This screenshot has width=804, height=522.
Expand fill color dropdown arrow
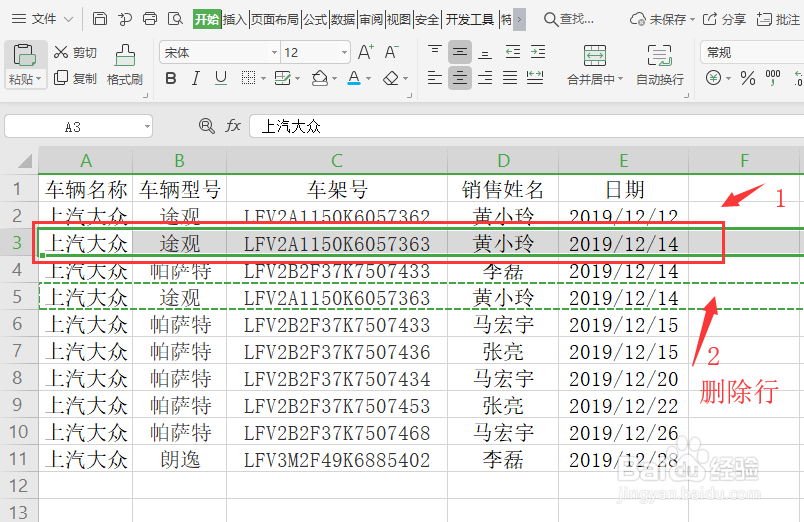[334, 78]
